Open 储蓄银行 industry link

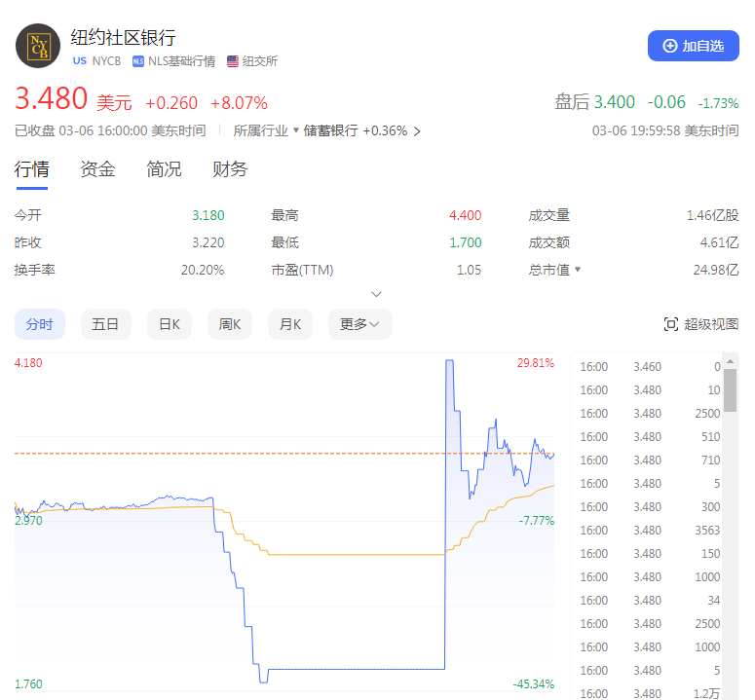click(x=330, y=130)
